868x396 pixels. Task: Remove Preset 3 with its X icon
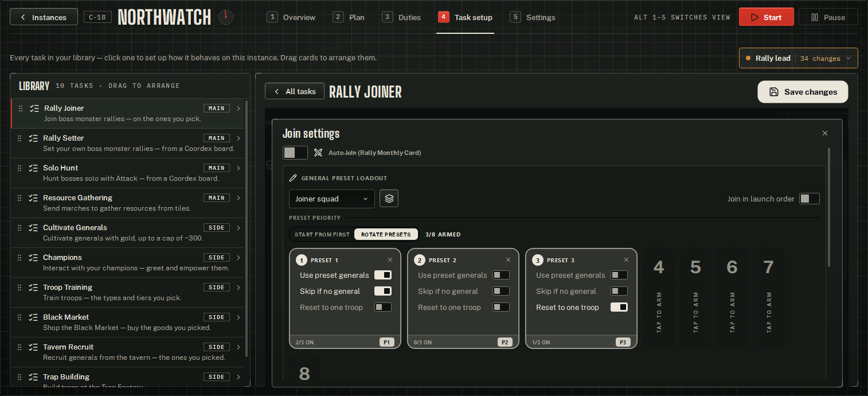[x=626, y=260]
